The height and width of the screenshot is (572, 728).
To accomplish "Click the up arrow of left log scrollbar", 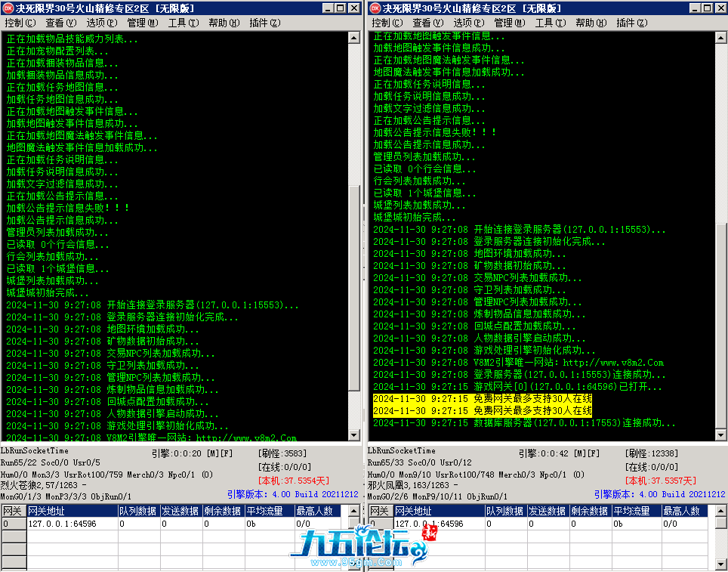I will 355,37.
